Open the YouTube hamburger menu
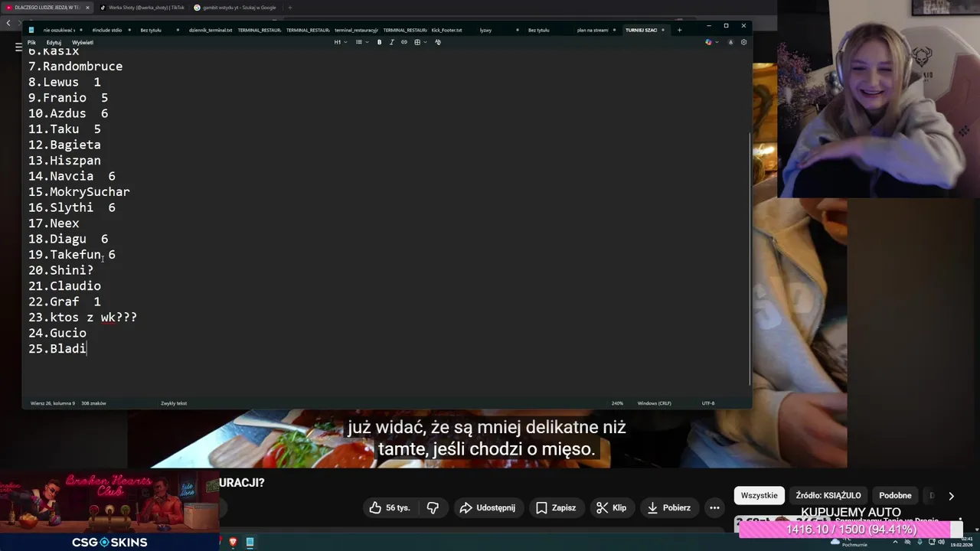Image resolution: width=980 pixels, height=551 pixels. [19, 47]
